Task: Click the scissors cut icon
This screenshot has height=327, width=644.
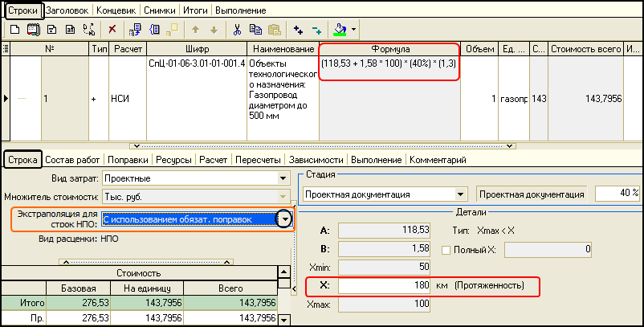Action: (x=237, y=29)
